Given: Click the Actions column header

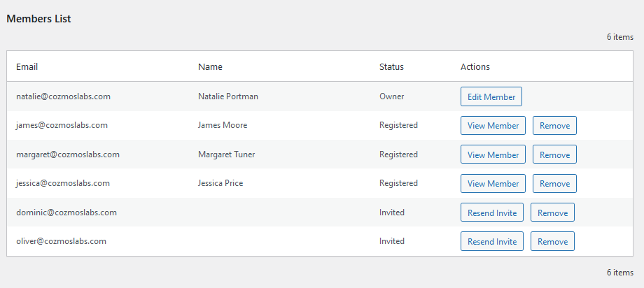Looking at the screenshot, I should click(475, 66).
